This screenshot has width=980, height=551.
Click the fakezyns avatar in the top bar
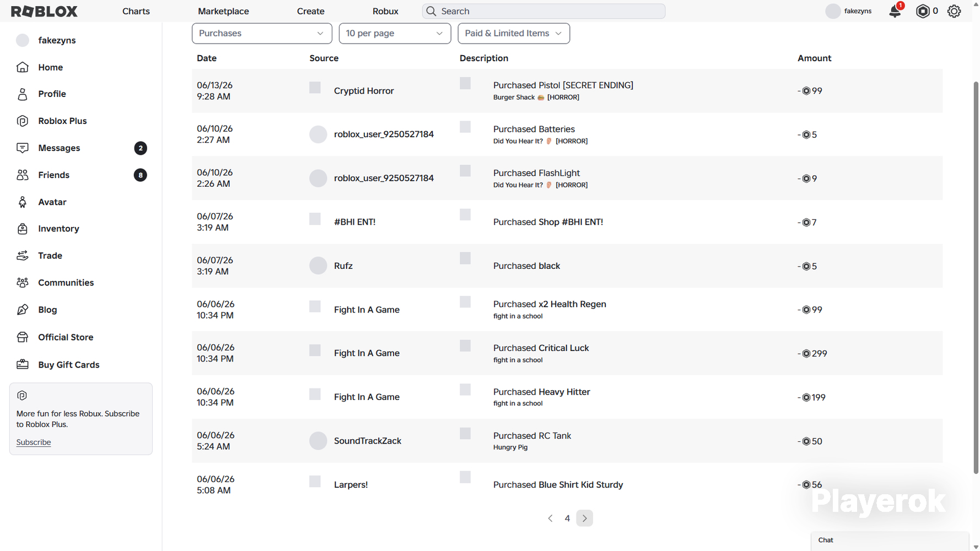tap(833, 11)
